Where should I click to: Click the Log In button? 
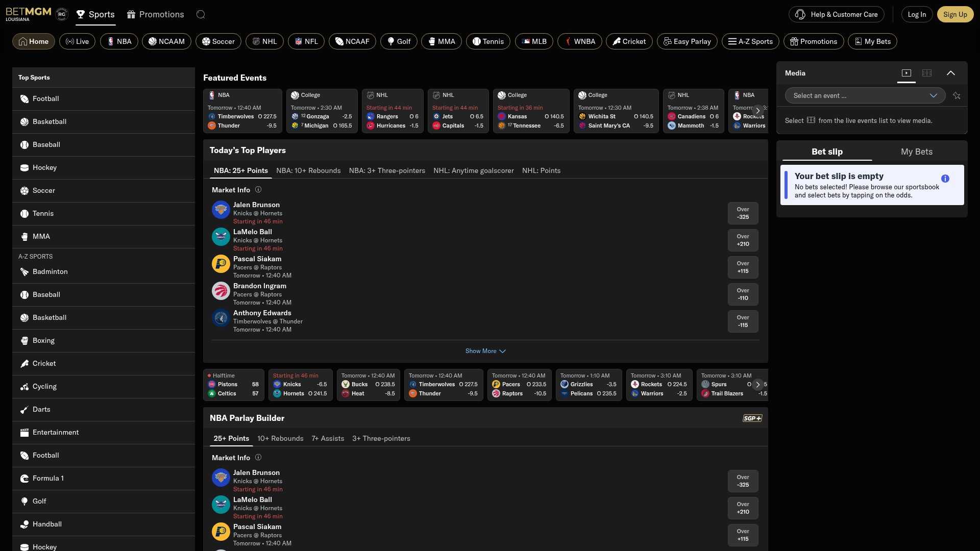917,14
